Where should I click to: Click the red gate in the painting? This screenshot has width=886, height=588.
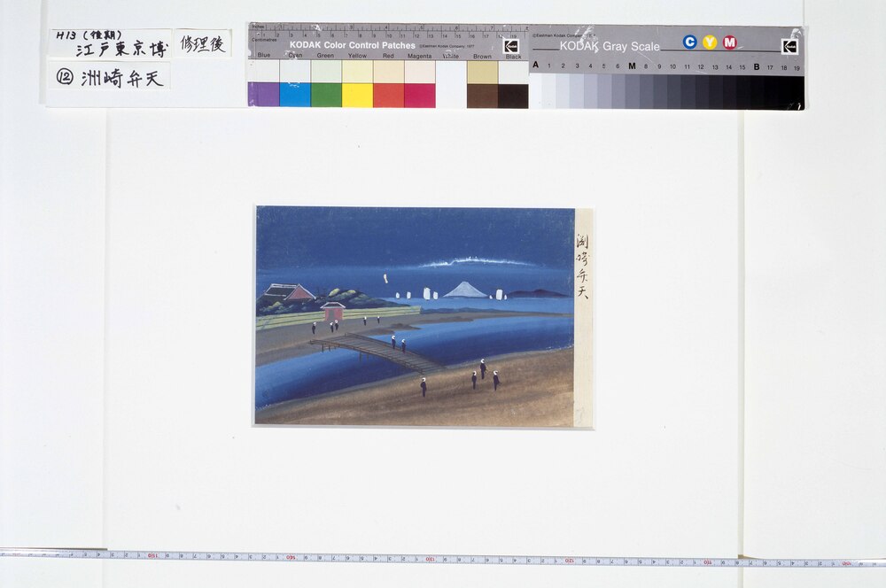click(333, 311)
